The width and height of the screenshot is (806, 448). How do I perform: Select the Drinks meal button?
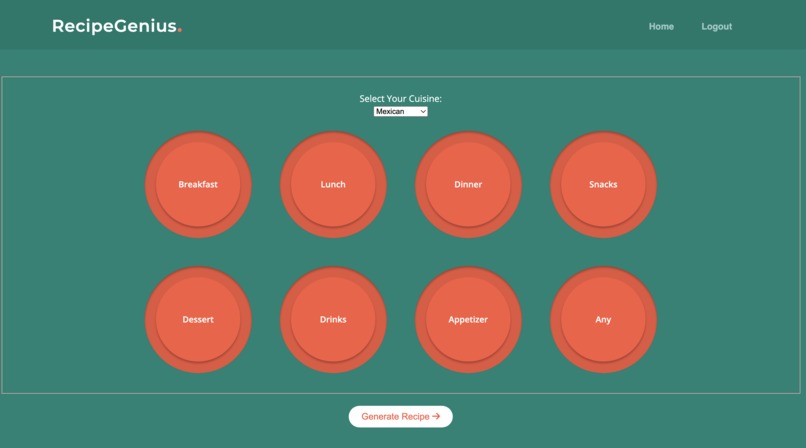(x=333, y=320)
